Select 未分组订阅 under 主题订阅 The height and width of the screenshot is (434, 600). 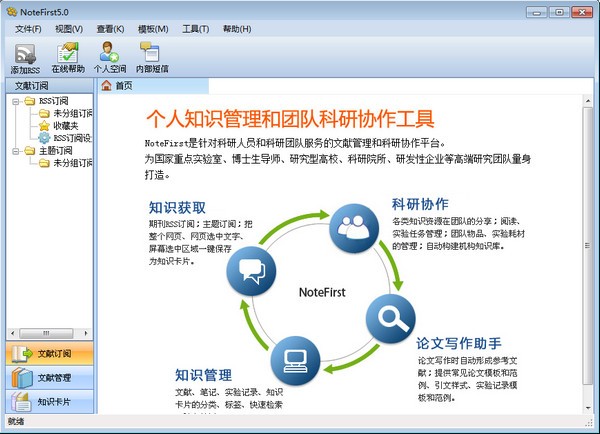click(73, 163)
